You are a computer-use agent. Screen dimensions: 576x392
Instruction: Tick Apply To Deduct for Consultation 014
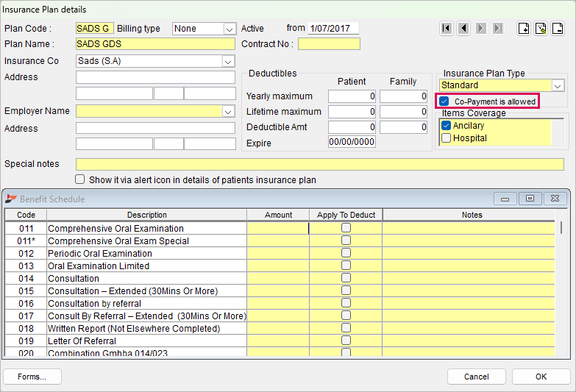346,278
